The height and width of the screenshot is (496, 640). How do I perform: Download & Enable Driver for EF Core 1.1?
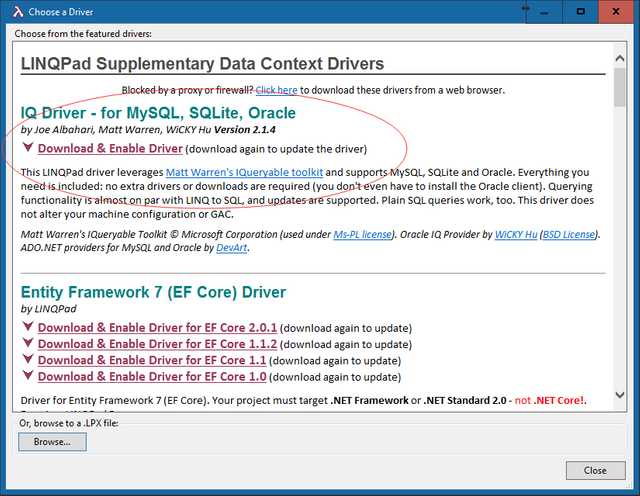click(152, 360)
